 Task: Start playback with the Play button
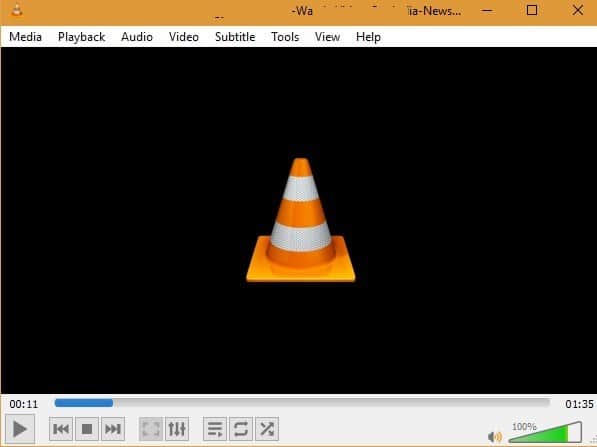[x=20, y=429]
